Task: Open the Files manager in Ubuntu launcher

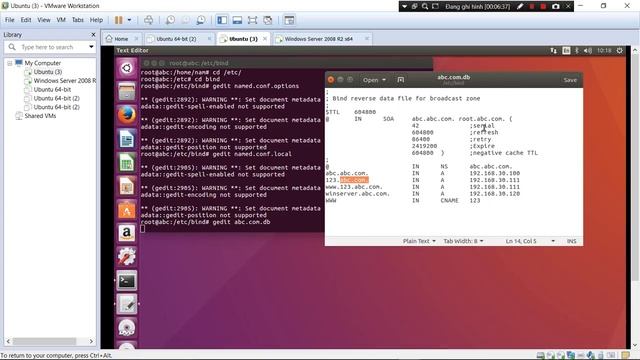Action: (x=127, y=91)
